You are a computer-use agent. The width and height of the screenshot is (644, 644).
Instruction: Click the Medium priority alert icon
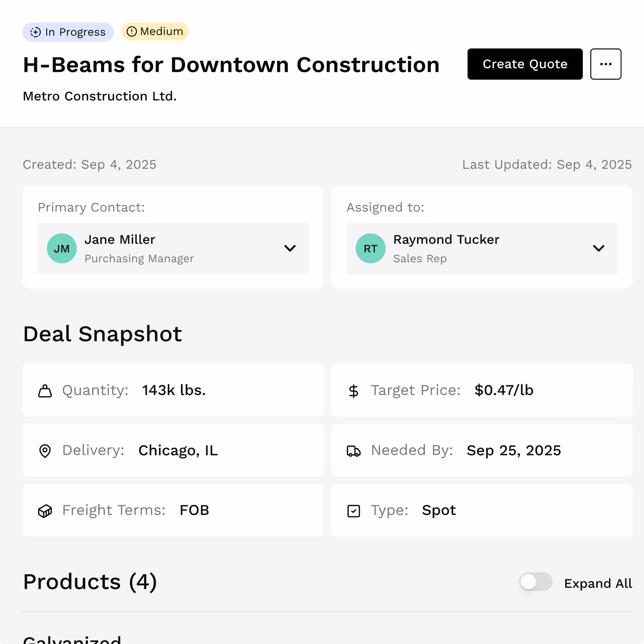coord(132,31)
